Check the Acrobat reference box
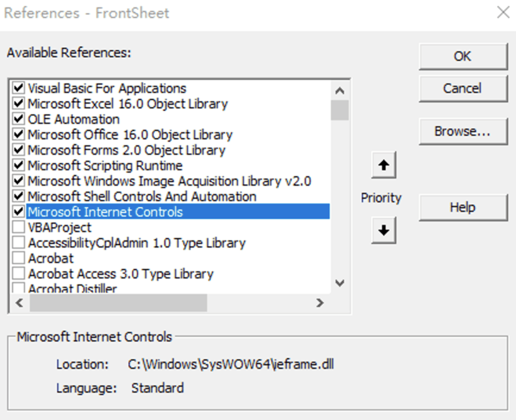 coord(18,258)
